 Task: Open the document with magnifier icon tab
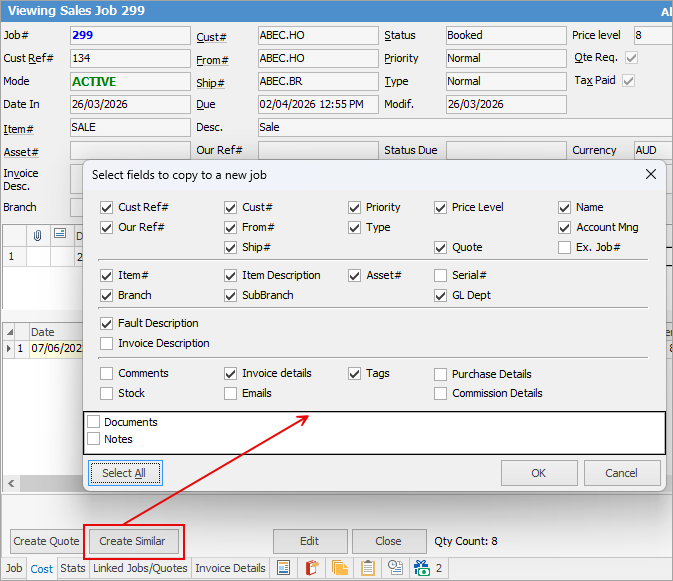click(x=395, y=568)
